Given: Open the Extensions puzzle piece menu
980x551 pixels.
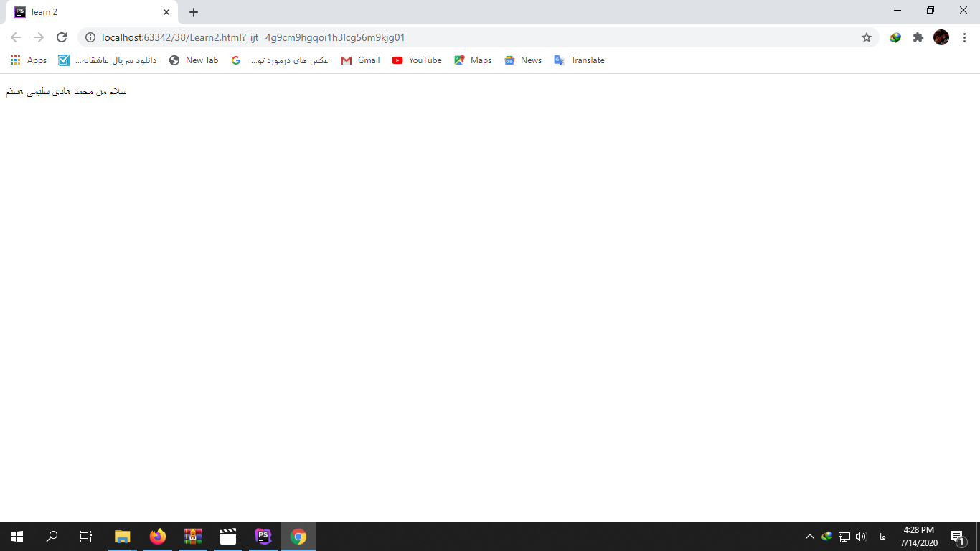Looking at the screenshot, I should [918, 37].
